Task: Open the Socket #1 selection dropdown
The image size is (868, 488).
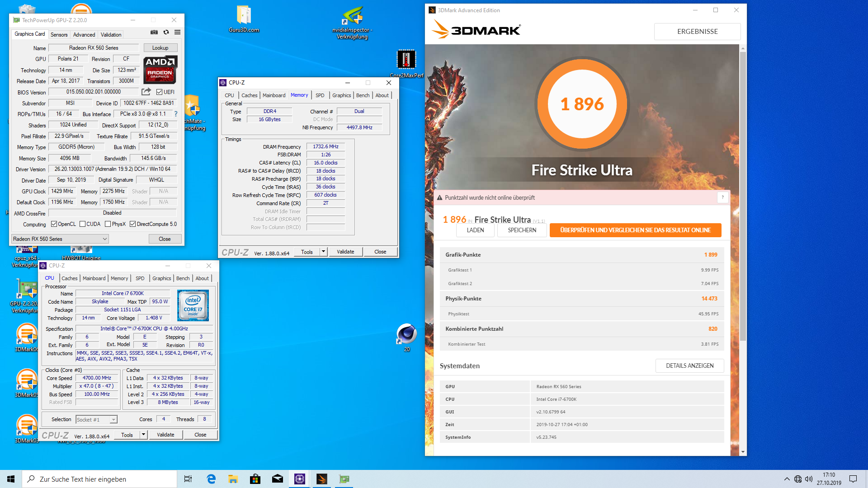Action: pyautogui.click(x=96, y=420)
